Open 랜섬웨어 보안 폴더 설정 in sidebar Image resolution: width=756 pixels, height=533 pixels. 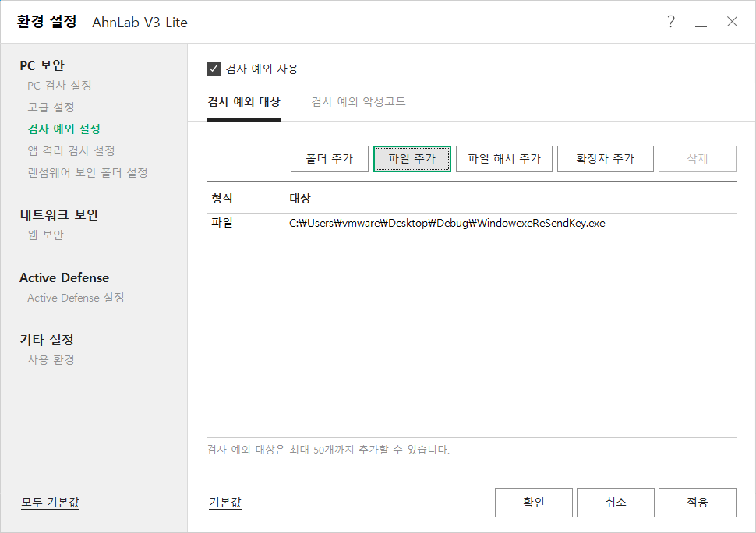pos(87,172)
